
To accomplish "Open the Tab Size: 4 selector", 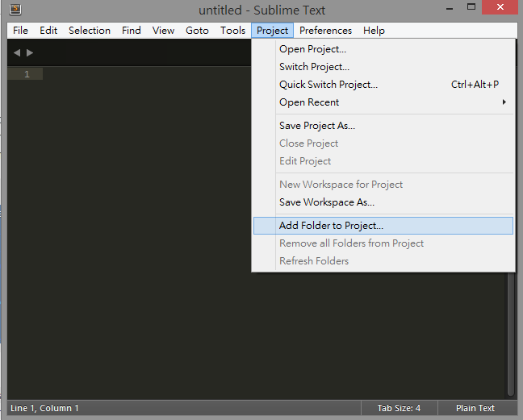I will (399, 408).
